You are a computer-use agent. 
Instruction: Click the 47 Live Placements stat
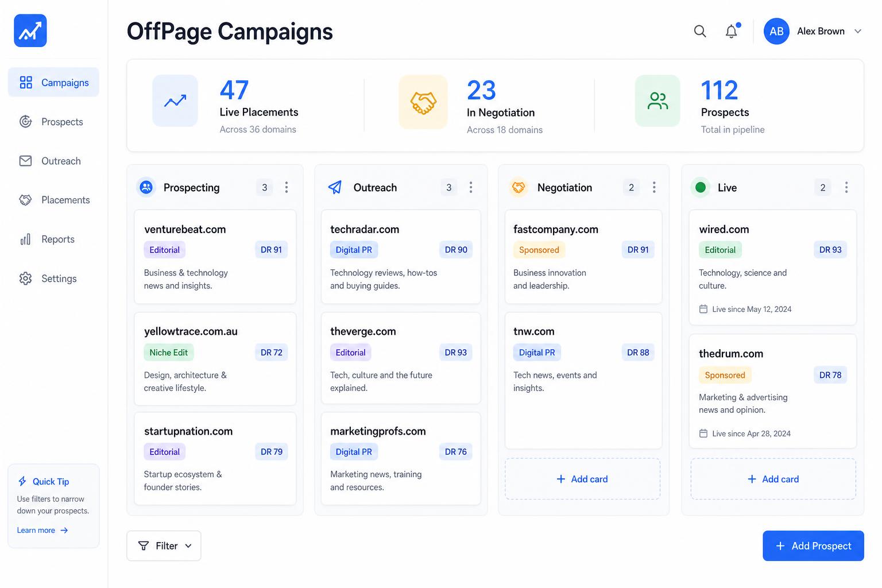coord(234,90)
